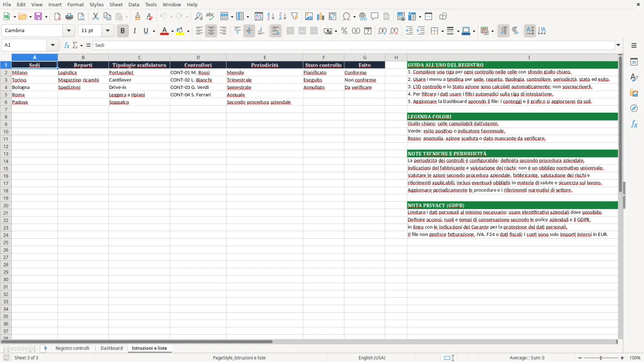Open sidebar Navigator compass icon
Screen dimensions: 644x362
tap(634, 108)
